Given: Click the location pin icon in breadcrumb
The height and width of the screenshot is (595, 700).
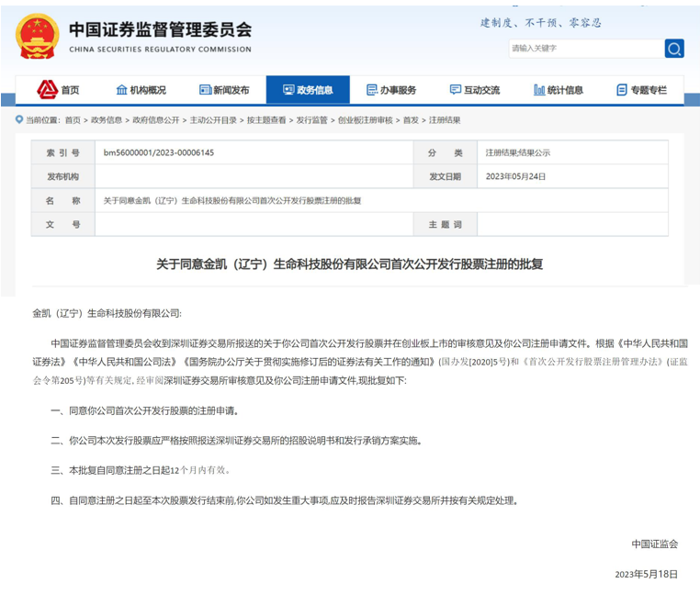Looking at the screenshot, I should click(x=19, y=119).
